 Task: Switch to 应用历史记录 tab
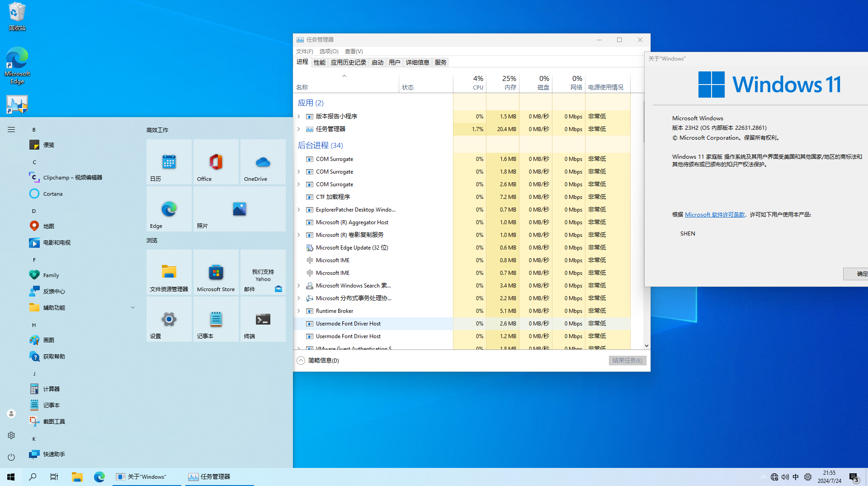[348, 62]
